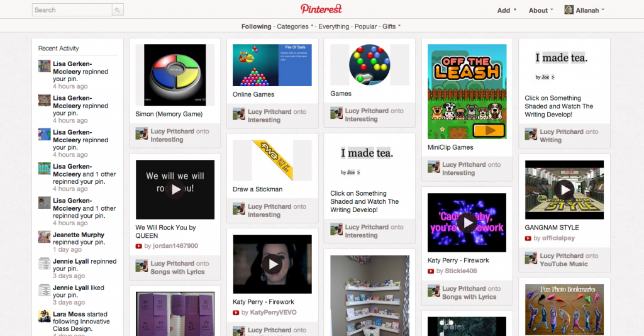644x336 pixels.
Task: Select the Following tab
Action: click(257, 26)
